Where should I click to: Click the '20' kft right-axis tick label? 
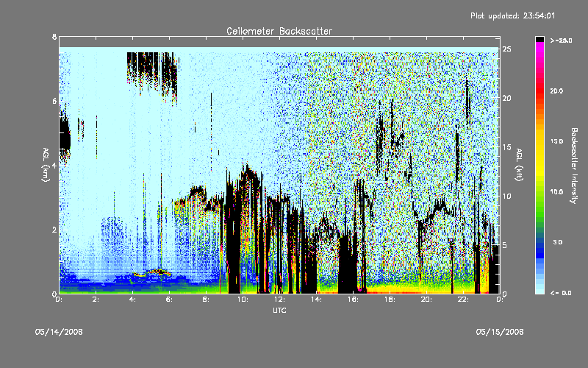tap(507, 98)
